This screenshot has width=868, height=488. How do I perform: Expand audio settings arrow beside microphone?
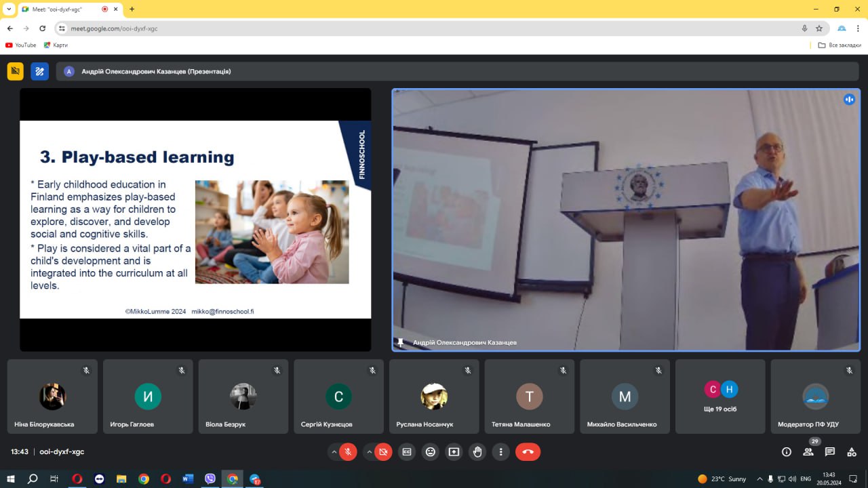pos(334,452)
